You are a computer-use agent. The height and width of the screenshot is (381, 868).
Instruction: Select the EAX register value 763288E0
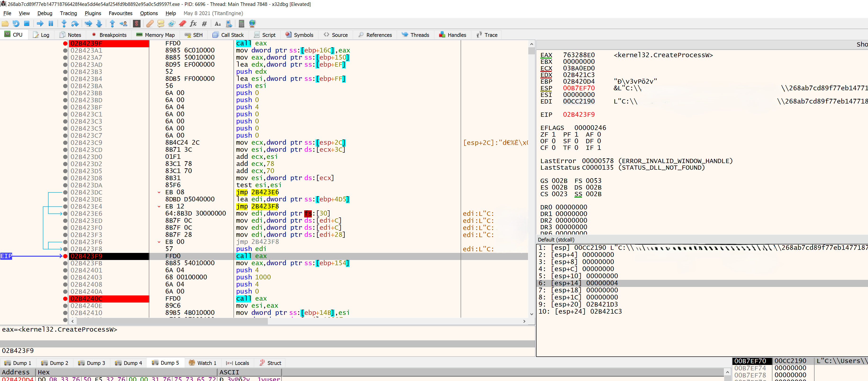(x=579, y=55)
